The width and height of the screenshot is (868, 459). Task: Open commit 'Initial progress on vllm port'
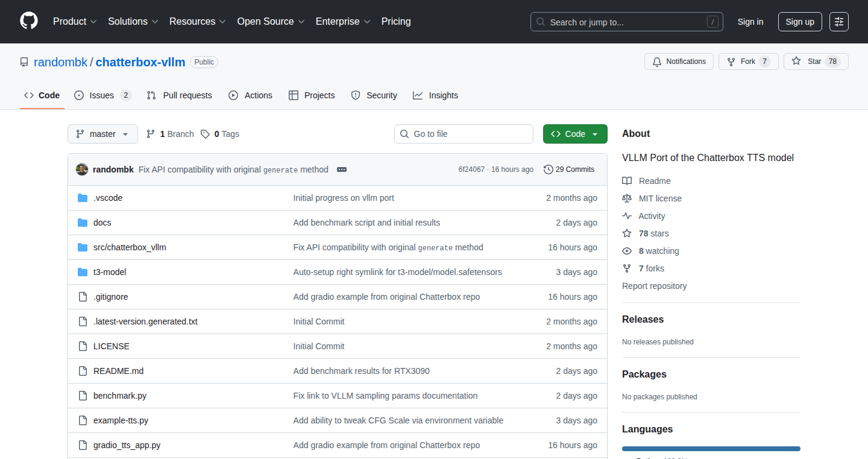tap(344, 198)
